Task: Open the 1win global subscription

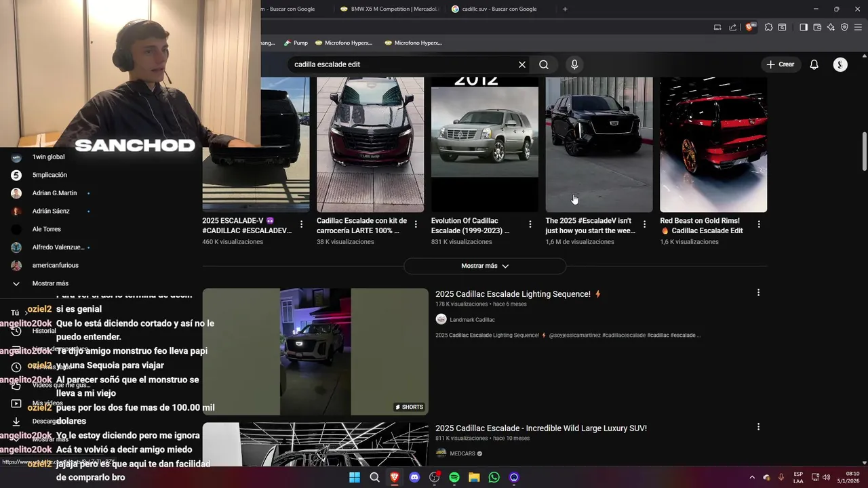Action: [x=48, y=157]
